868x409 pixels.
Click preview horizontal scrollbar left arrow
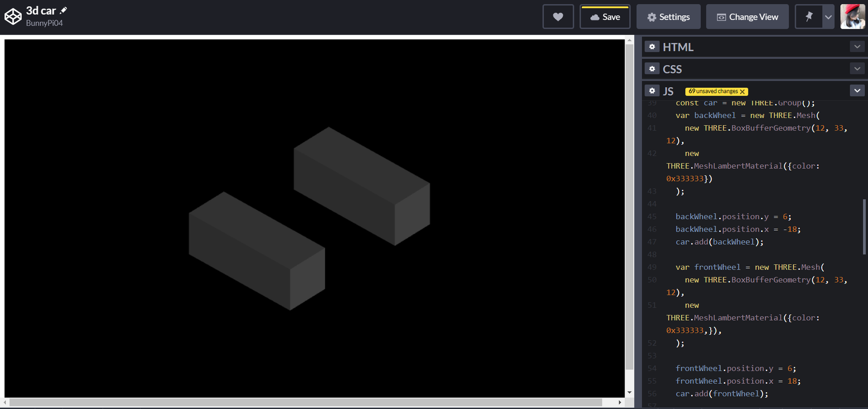coord(6,402)
